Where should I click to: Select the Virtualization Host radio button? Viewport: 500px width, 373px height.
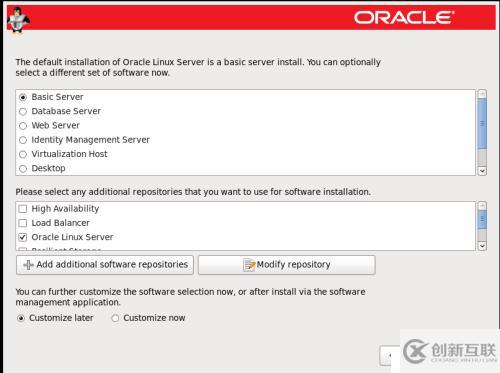[x=23, y=154]
